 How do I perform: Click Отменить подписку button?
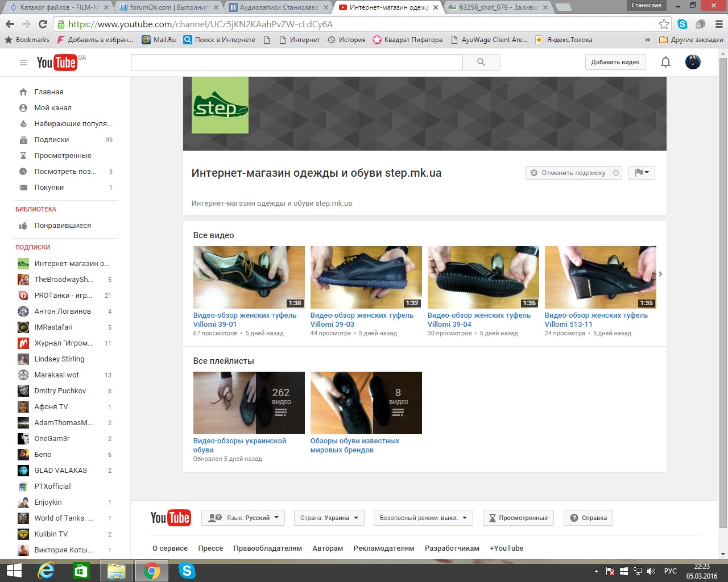click(x=568, y=173)
